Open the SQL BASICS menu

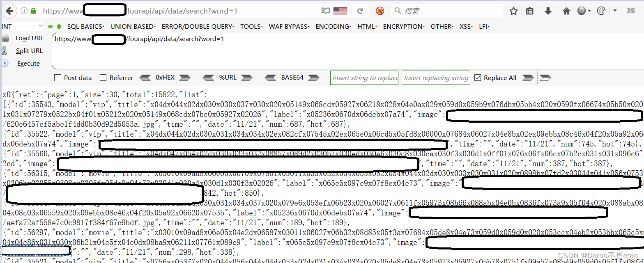tap(86, 26)
